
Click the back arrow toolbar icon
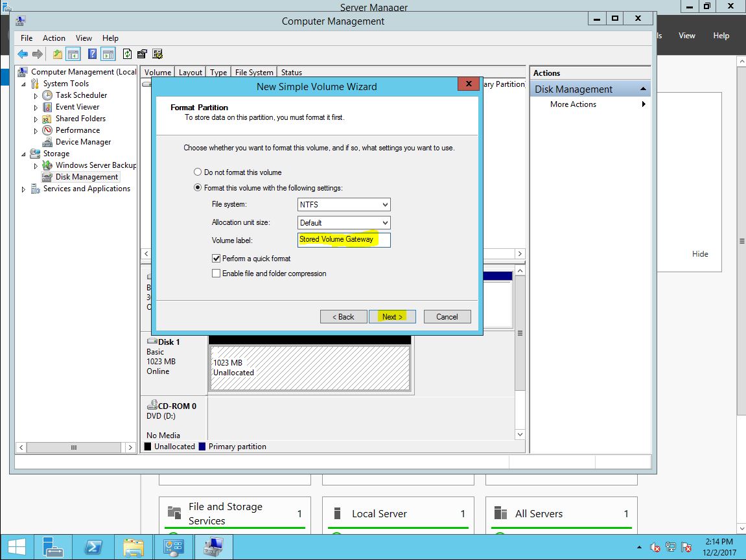[23, 54]
